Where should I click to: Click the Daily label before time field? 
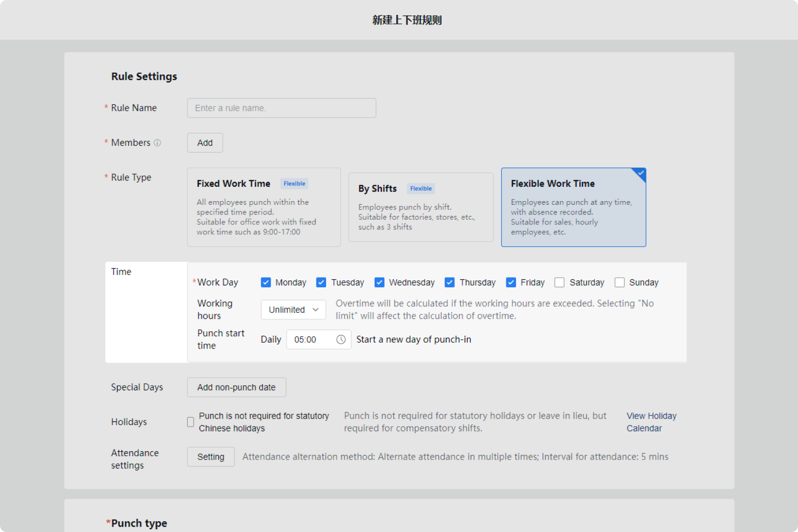click(x=271, y=339)
